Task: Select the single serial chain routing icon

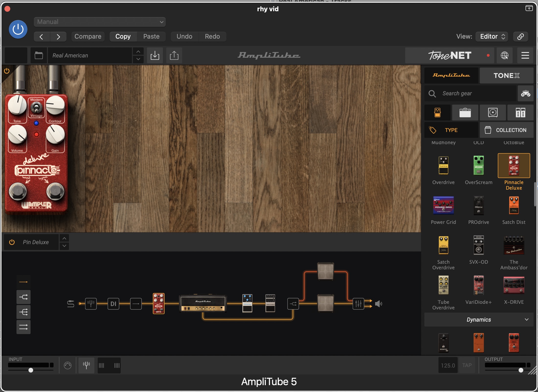Action: click(23, 282)
